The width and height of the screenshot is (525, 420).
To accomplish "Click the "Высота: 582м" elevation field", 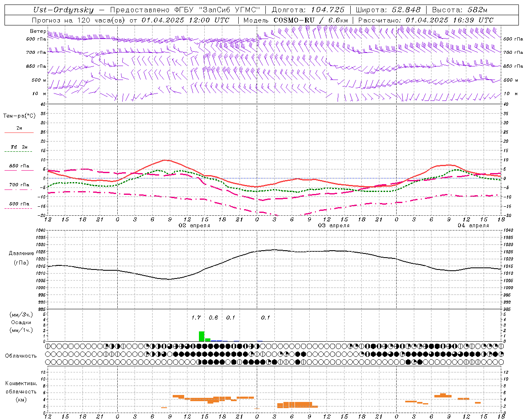I will click(459, 10).
